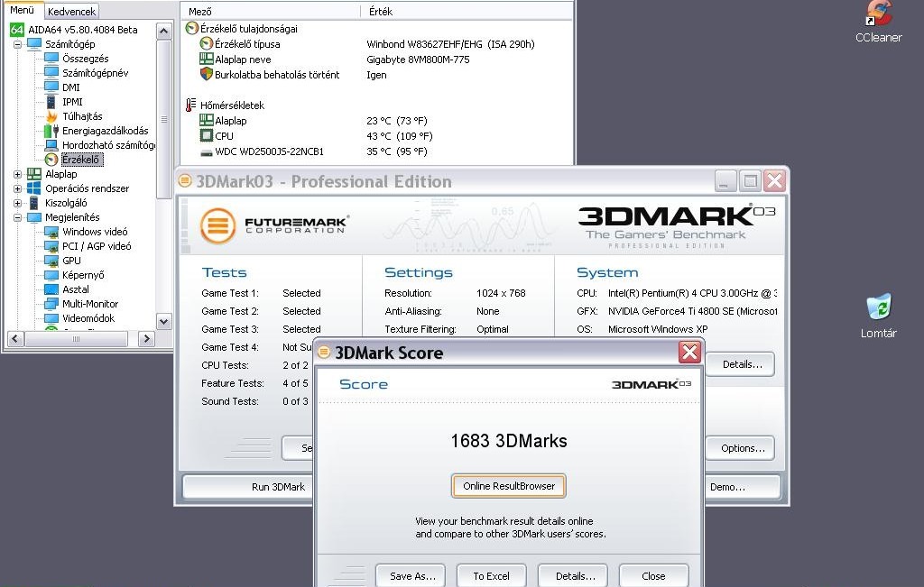Click Run 3DMark button
The height and width of the screenshot is (587, 924).
[248, 487]
